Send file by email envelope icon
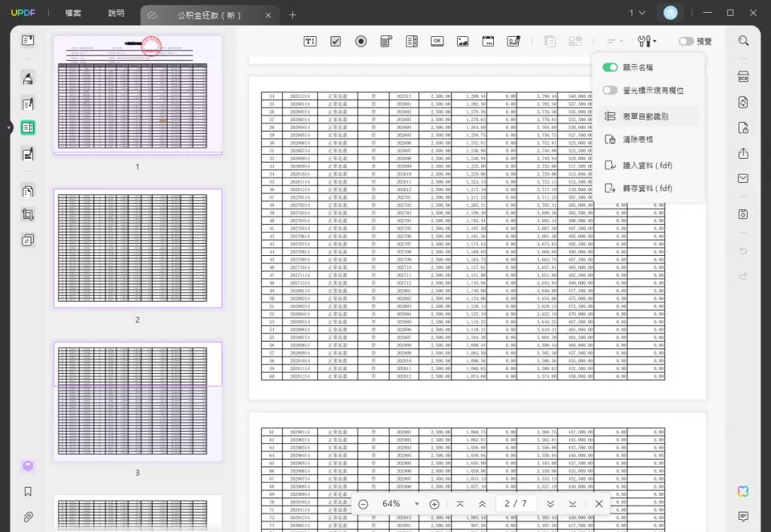771x532 pixels. pos(743,178)
